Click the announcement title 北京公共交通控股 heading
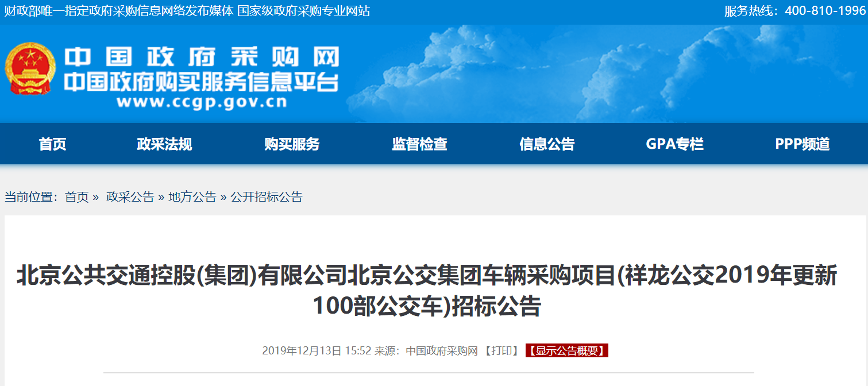868x386 pixels. pos(427,291)
